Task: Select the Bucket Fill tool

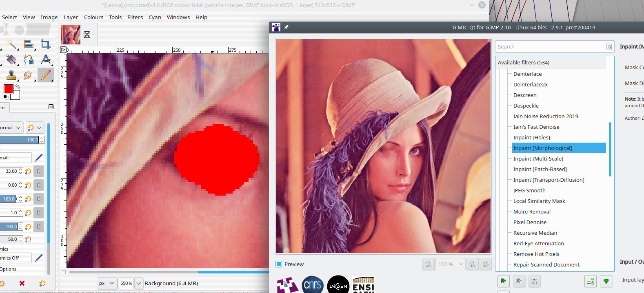Action: [x=11, y=59]
